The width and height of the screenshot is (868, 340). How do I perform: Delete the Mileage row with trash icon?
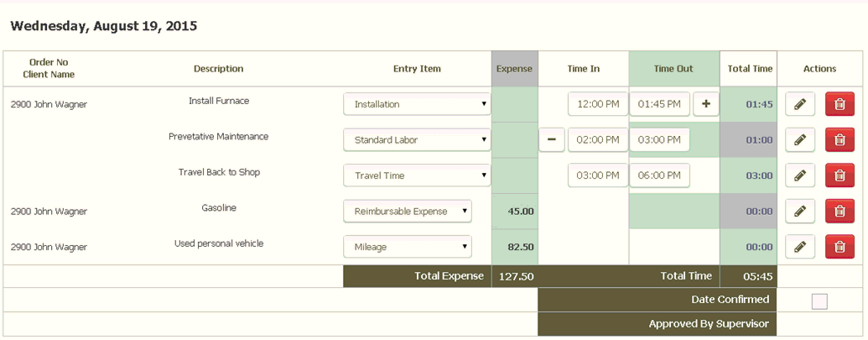[x=839, y=247]
